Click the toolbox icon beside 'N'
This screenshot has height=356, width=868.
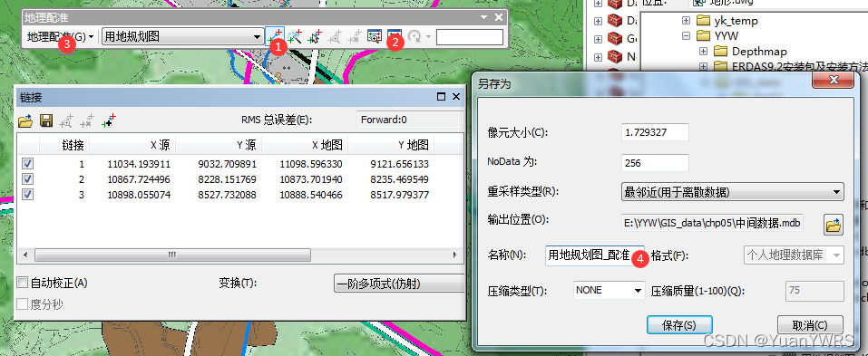615,56
